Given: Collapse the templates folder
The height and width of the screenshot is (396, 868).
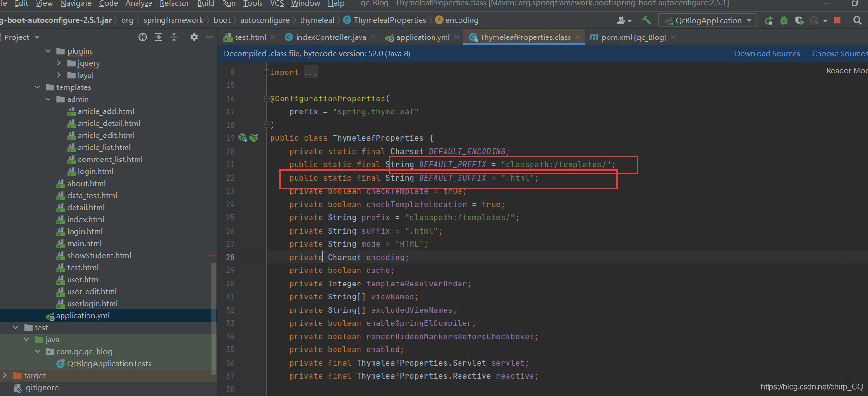Looking at the screenshot, I should click(x=37, y=87).
